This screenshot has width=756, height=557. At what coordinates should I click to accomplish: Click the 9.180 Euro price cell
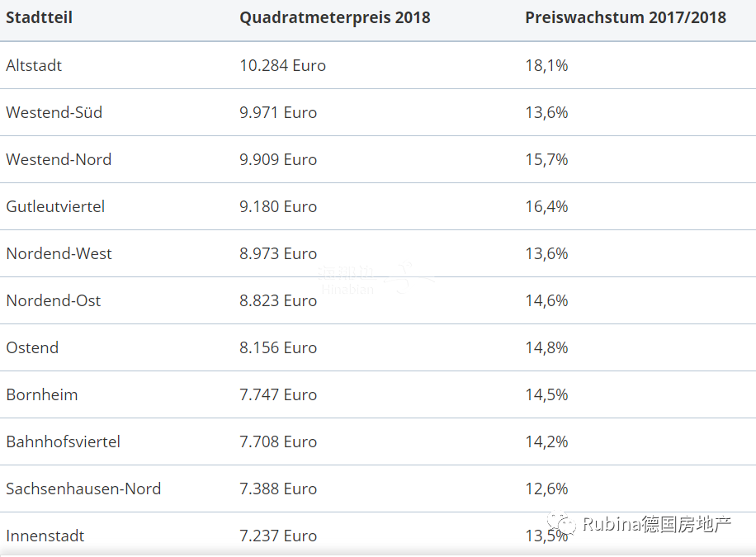278,206
